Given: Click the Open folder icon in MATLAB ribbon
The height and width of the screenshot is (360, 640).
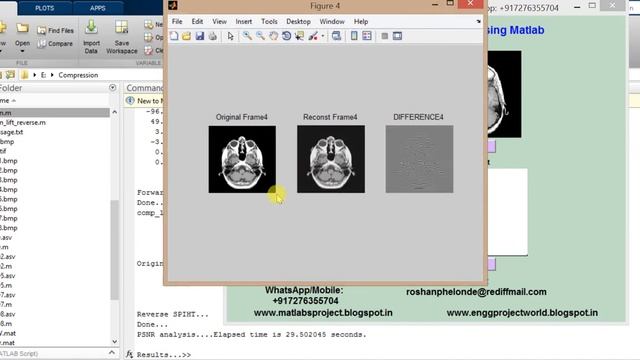Looking at the screenshot, I should [22, 29].
